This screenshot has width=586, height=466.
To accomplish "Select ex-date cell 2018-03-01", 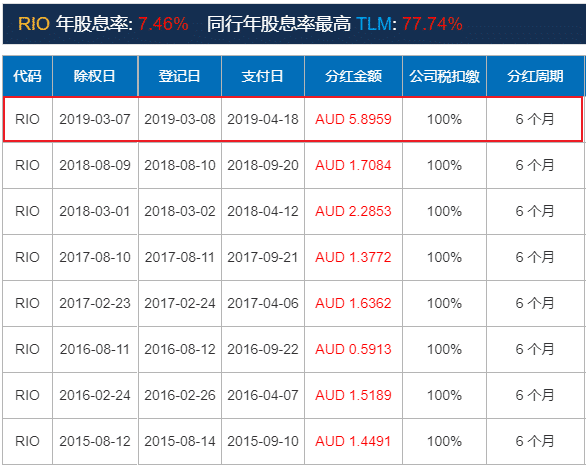I will click(95, 211).
